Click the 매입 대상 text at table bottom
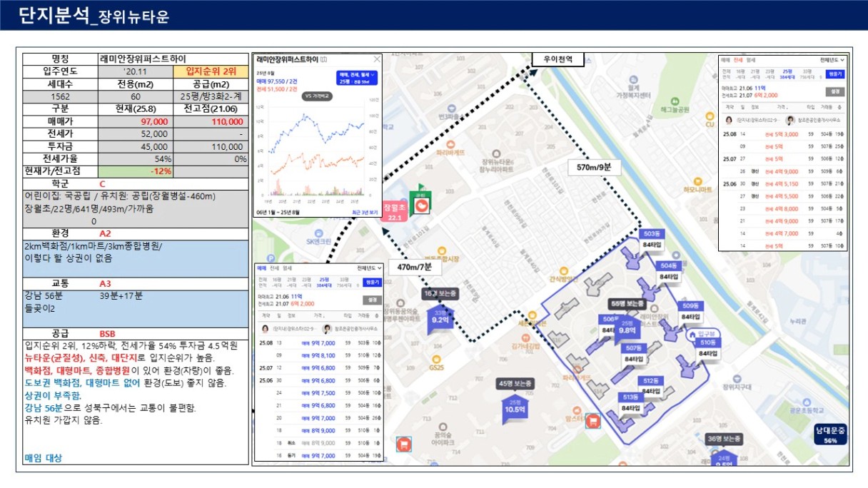Viewport: 868px width, 488px height. [x=44, y=458]
